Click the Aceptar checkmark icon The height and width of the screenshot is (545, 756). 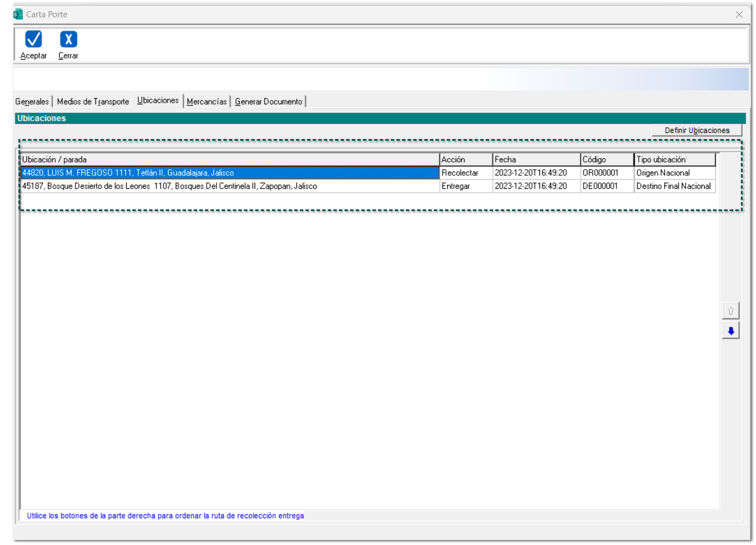(x=34, y=39)
